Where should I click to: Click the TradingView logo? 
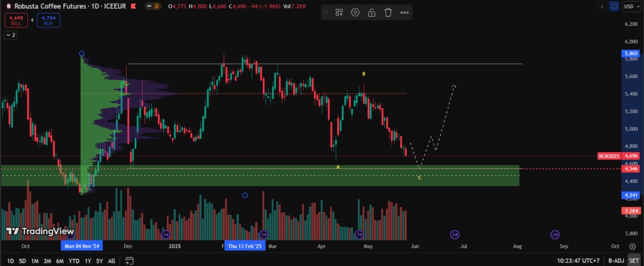coord(40,231)
